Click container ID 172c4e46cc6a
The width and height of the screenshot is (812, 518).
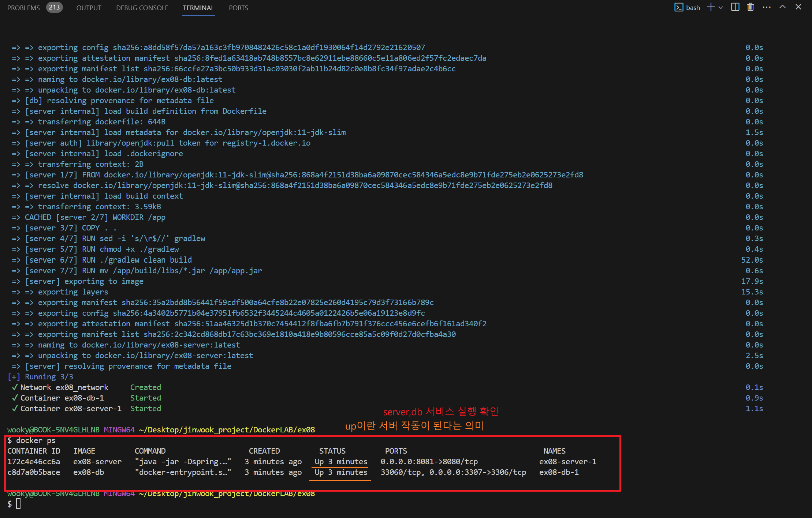(34, 462)
